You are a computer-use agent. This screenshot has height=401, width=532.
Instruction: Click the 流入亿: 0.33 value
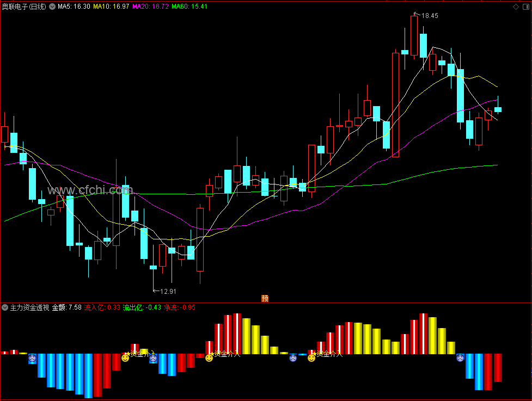pyautogui.click(x=102, y=307)
